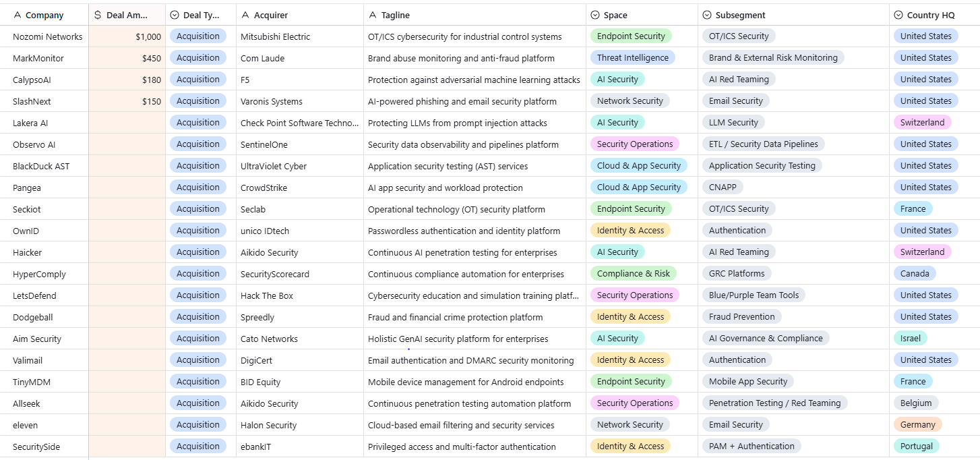
Task: Click the PAM + Authentication subsegment tag
Action: (752, 447)
